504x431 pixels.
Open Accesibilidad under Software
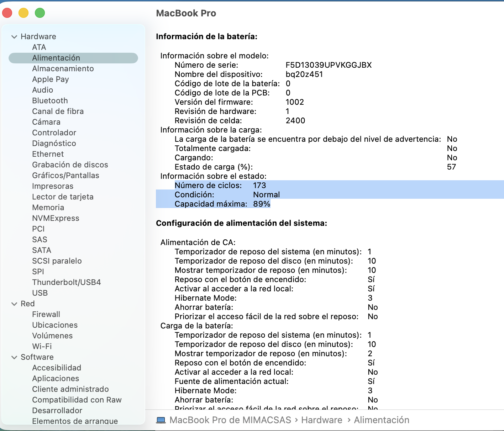57,368
